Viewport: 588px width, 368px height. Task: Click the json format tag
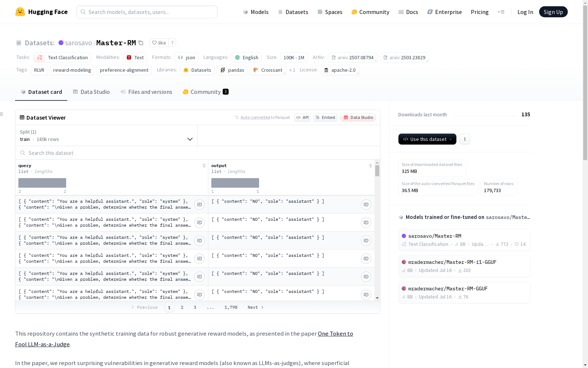[186, 57]
